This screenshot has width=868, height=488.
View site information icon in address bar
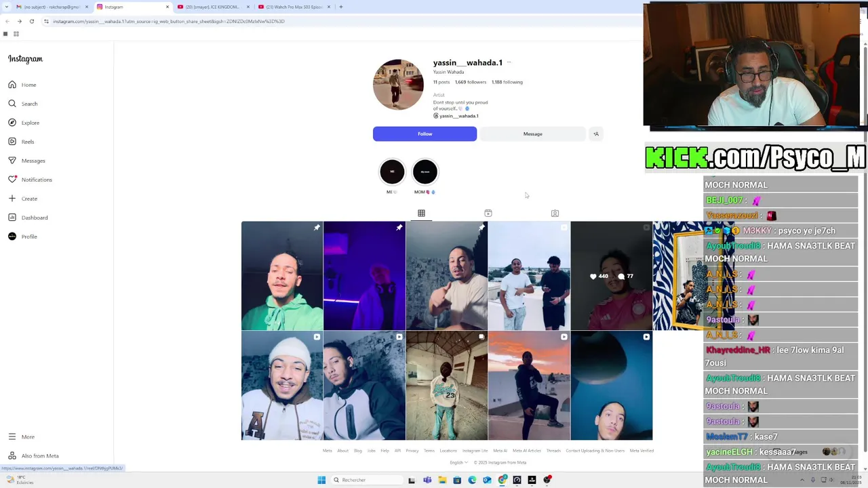46,21
